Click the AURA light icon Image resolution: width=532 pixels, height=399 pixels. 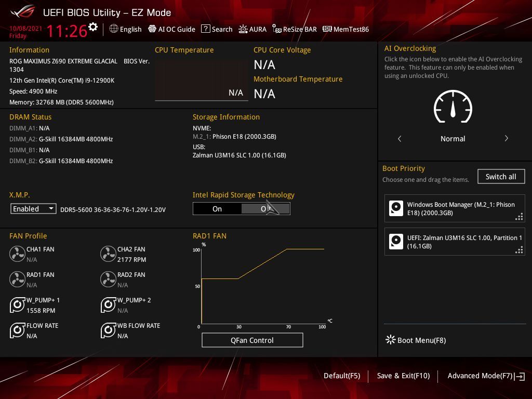click(243, 29)
